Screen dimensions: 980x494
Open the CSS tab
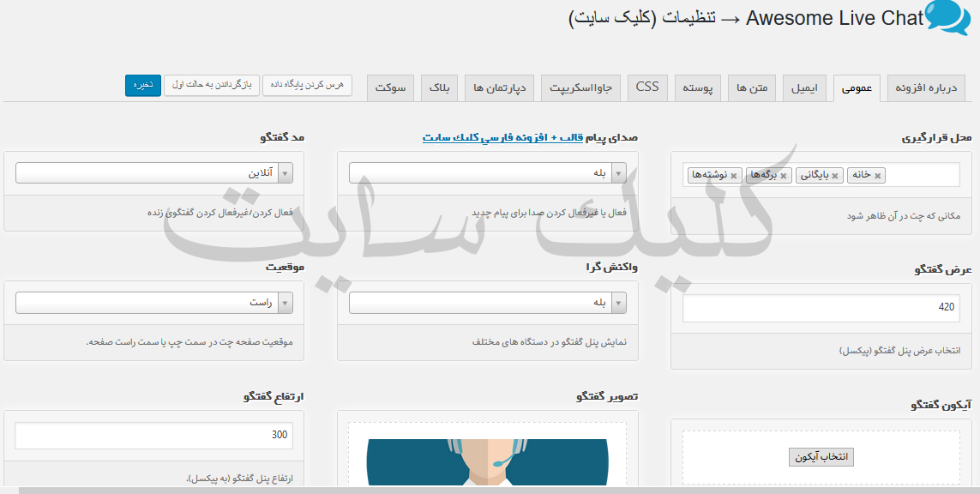tap(647, 87)
